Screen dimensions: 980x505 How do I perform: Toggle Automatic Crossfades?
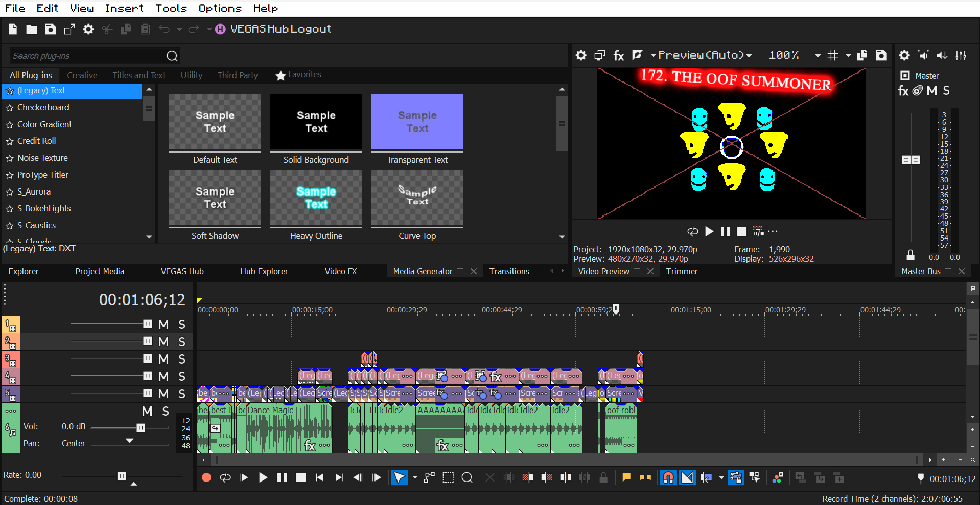coord(688,478)
